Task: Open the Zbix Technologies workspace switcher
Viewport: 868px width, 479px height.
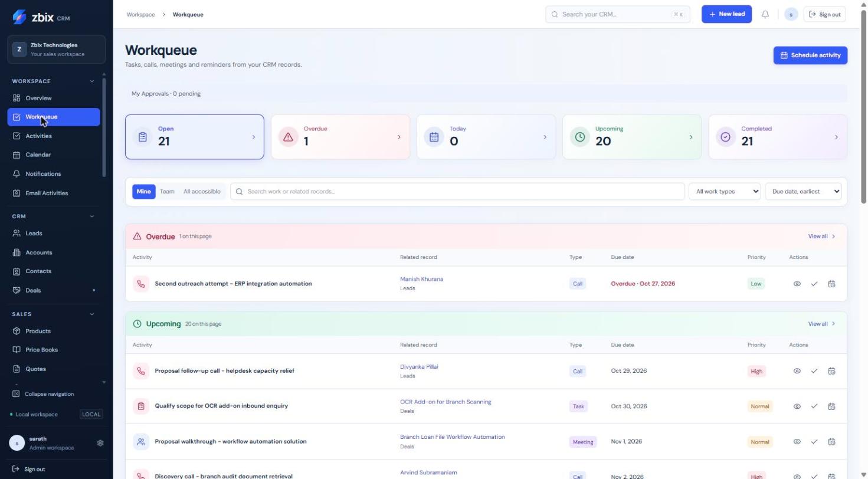Action: click(57, 50)
